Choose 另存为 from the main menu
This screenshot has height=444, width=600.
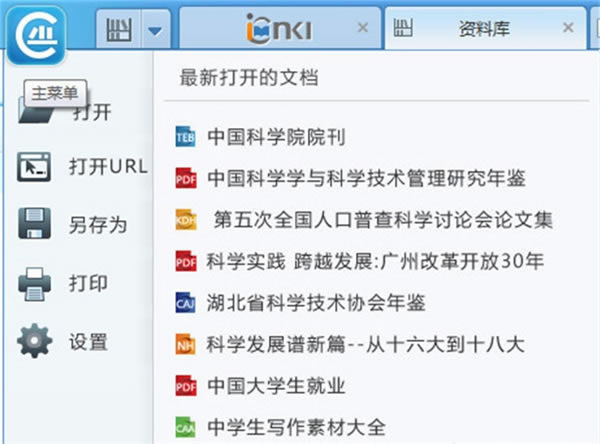98,225
